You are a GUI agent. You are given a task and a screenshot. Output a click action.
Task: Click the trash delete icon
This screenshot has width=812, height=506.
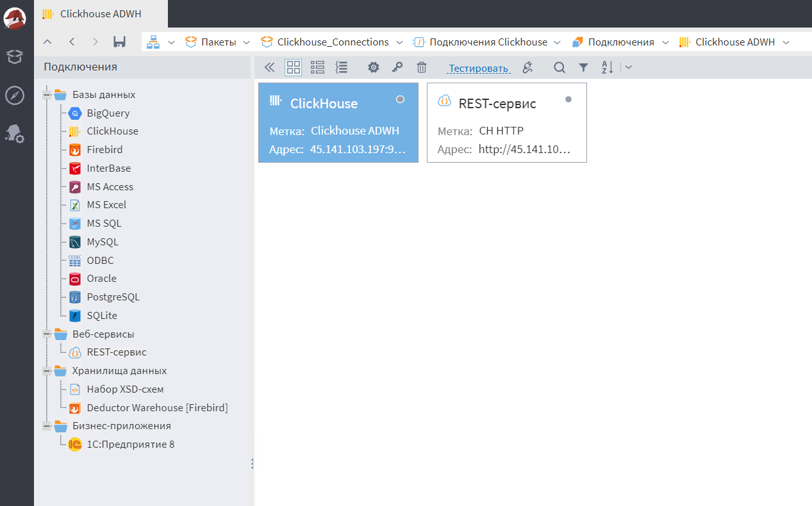(421, 67)
